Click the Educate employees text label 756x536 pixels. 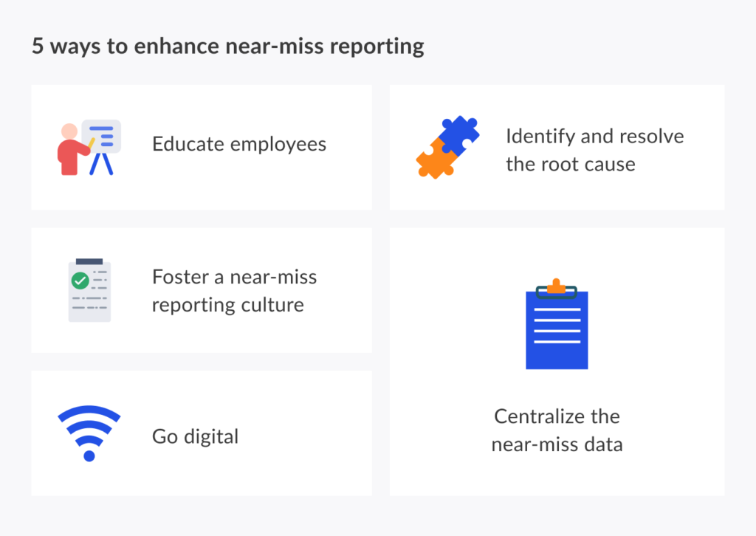(x=239, y=144)
